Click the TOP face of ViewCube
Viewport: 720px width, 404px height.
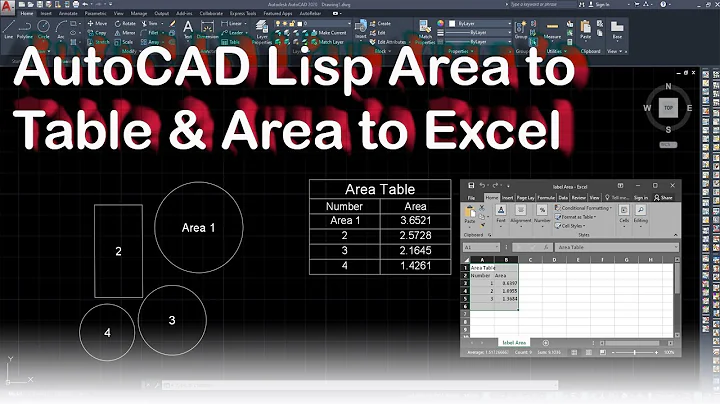coord(668,108)
